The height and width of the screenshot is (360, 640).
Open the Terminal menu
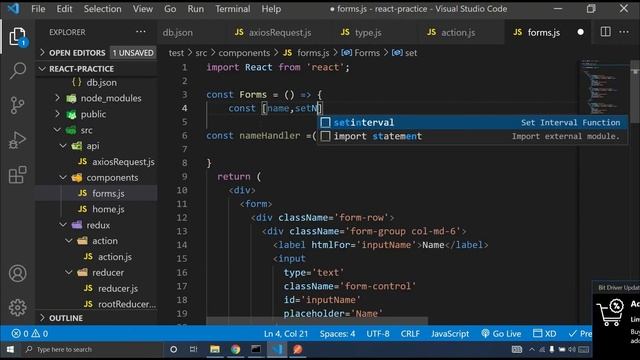[x=233, y=9]
